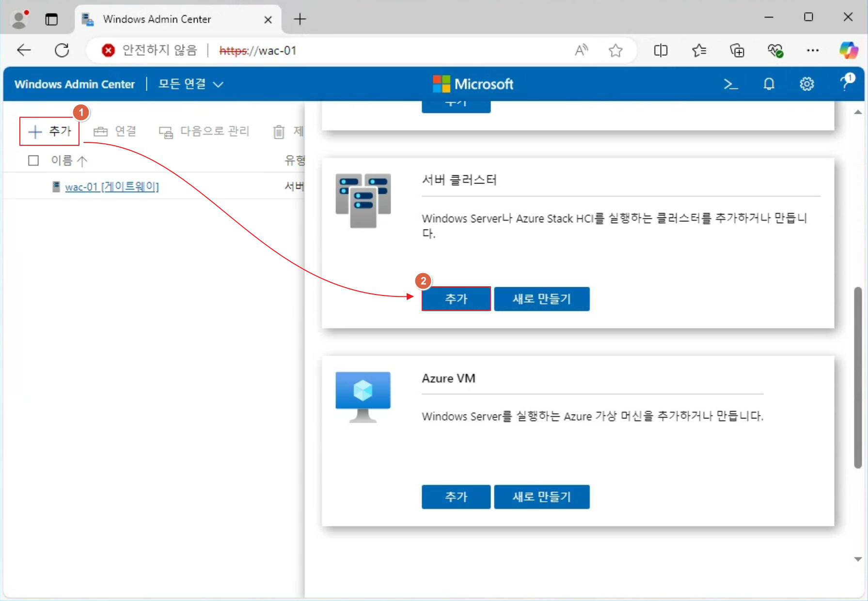Viewport: 868px width, 601px height.
Task: Click the server cluster icon image
Action: (x=363, y=200)
